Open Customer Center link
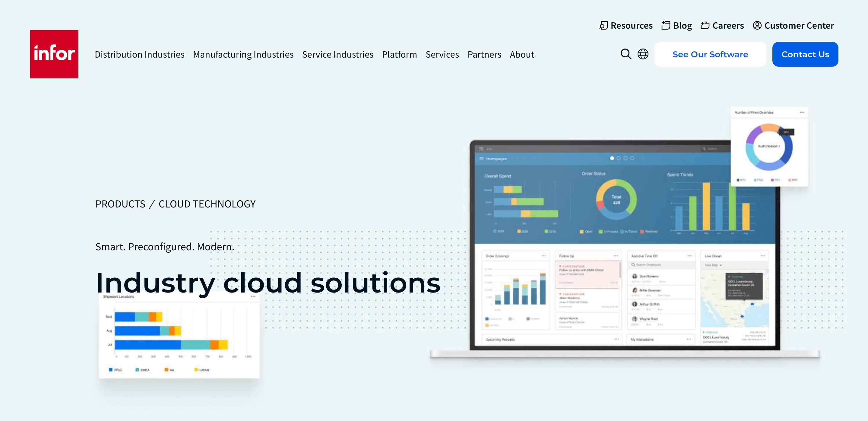868x421 pixels. tap(799, 26)
